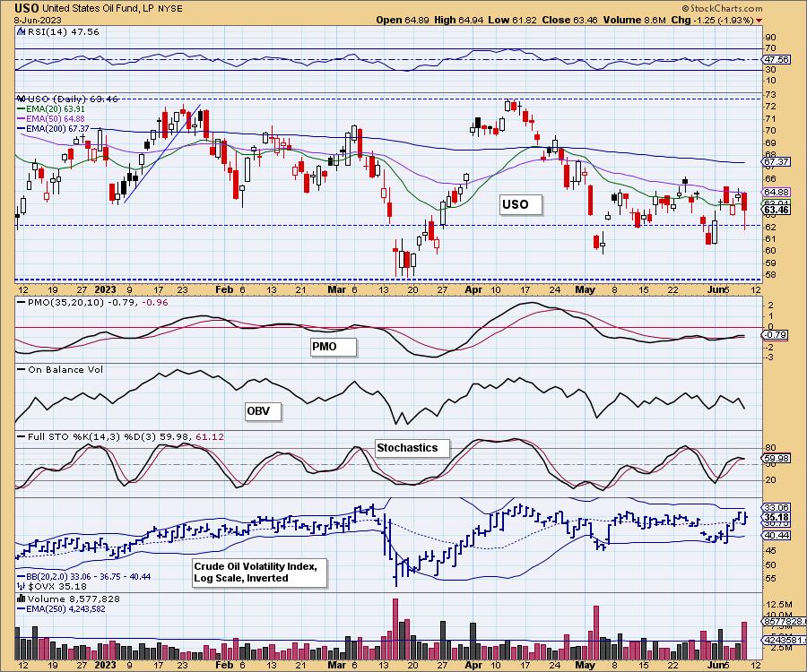
Task: Click the 64.88 value tag on right axis
Action: pyautogui.click(x=777, y=192)
